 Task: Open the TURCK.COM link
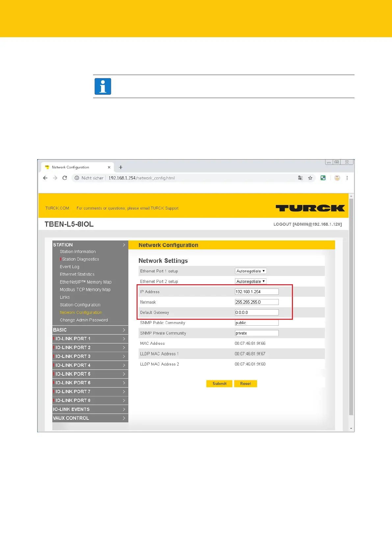pyautogui.click(x=57, y=208)
